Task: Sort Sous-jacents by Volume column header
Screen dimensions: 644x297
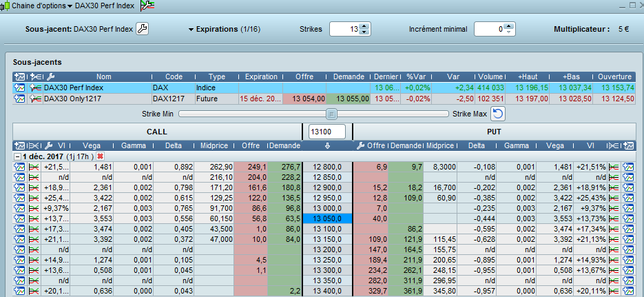Action: [x=490, y=76]
